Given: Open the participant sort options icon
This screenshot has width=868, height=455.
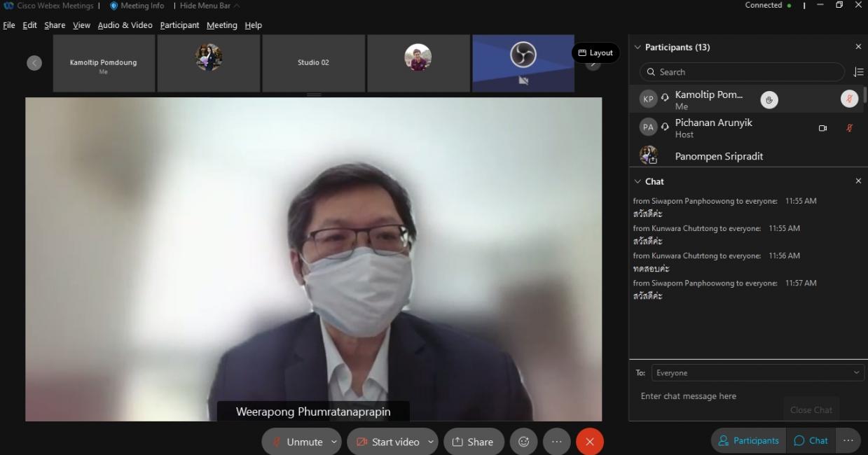Looking at the screenshot, I should (x=858, y=72).
